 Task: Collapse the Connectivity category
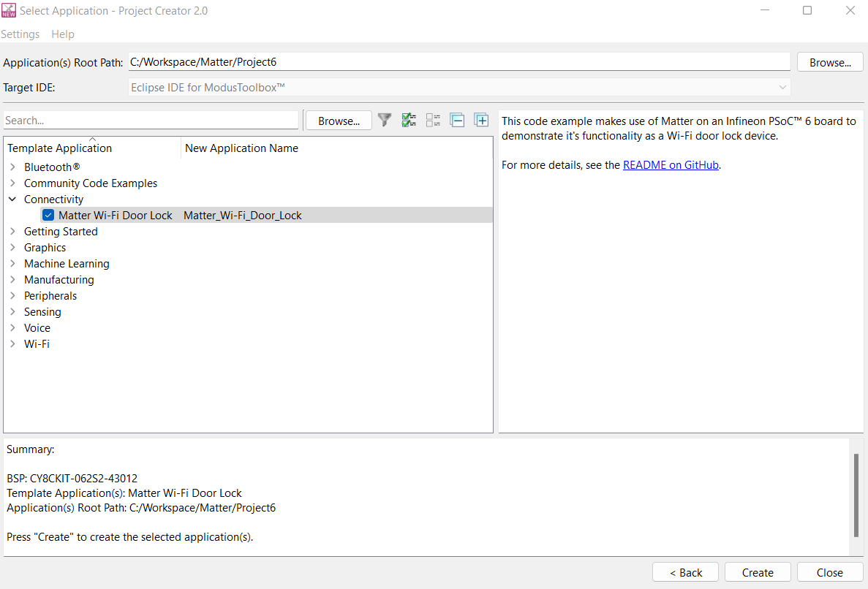point(12,199)
